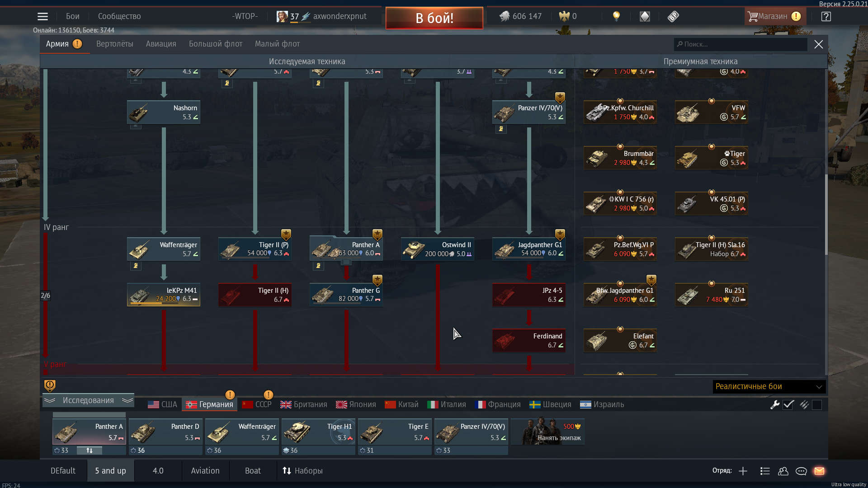Select the Италия nation tab
Viewport: 868px width, 488px height.
[447, 405]
